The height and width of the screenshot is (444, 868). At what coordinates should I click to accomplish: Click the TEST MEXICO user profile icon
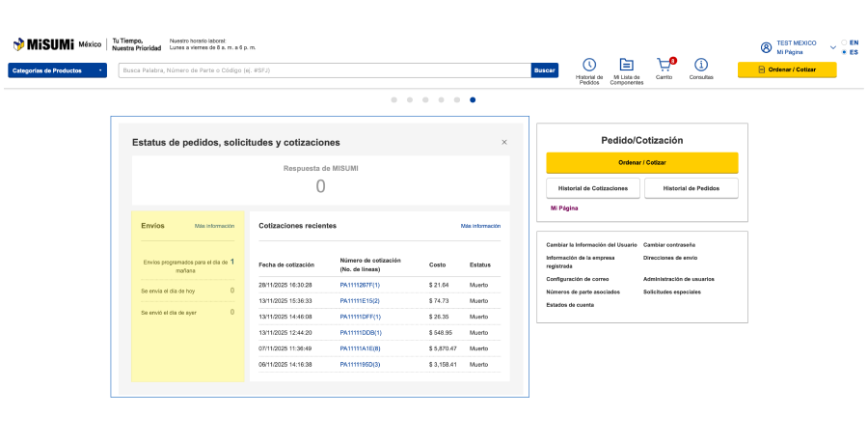[x=766, y=47]
